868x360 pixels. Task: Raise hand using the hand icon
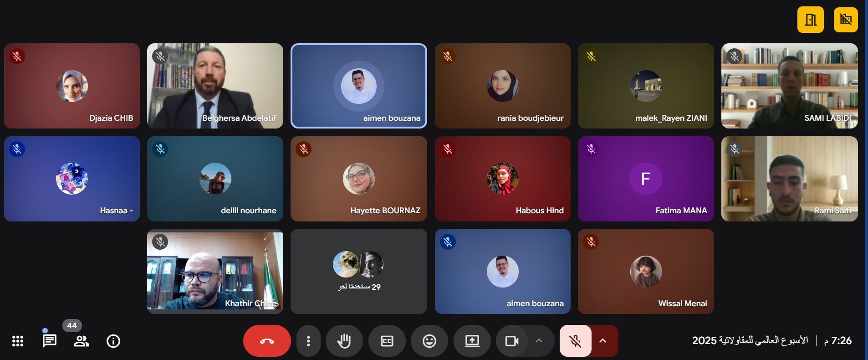tap(344, 341)
